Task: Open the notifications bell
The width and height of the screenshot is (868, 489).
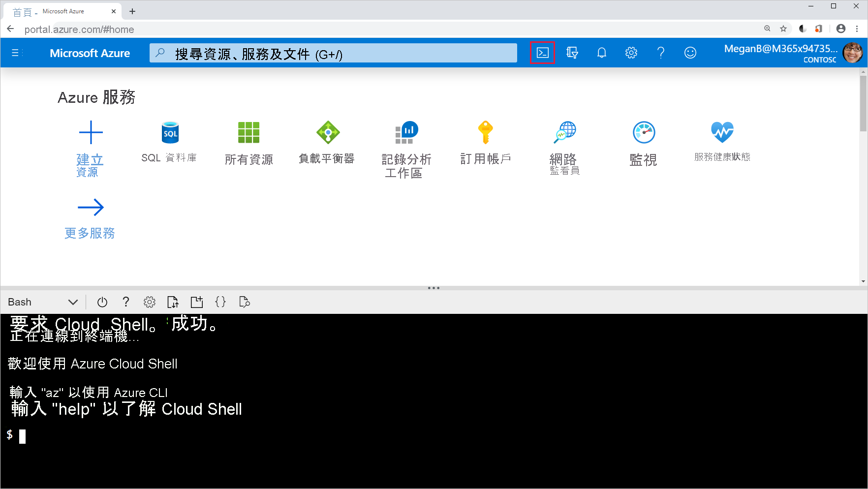Action: (x=601, y=53)
